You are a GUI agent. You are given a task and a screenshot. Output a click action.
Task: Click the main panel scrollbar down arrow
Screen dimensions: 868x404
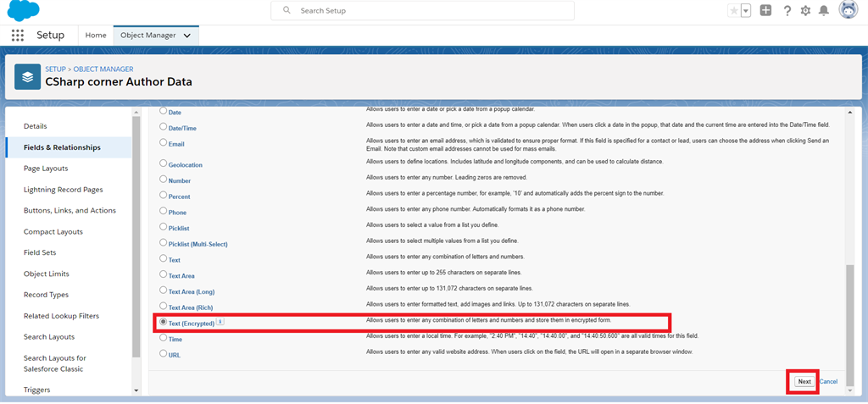click(x=851, y=390)
